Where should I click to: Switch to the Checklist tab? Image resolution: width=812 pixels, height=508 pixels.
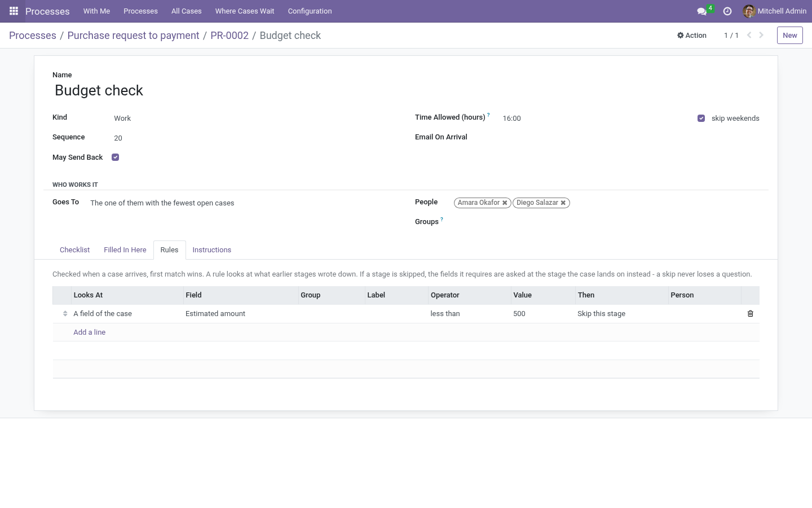(x=74, y=250)
